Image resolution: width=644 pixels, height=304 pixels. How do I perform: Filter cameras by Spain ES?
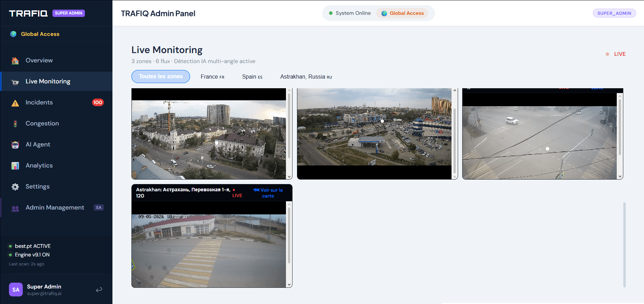[x=252, y=77]
